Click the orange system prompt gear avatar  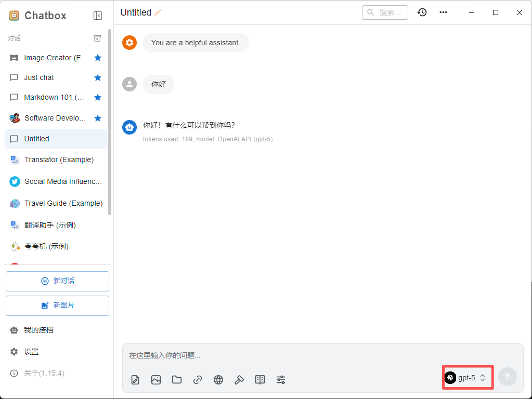[x=129, y=43]
